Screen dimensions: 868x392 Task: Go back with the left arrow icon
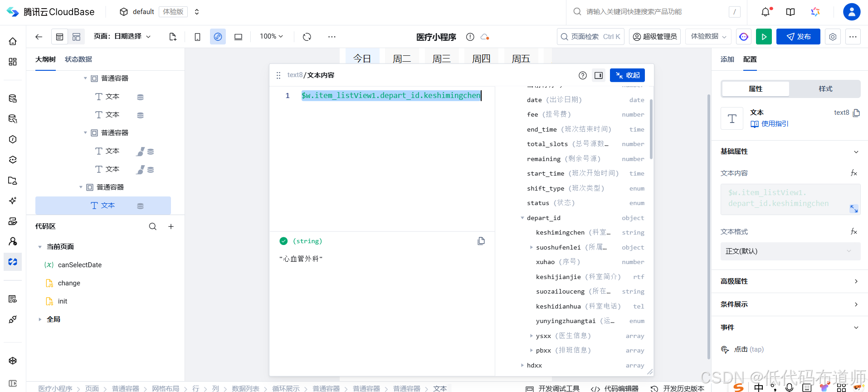(x=39, y=37)
